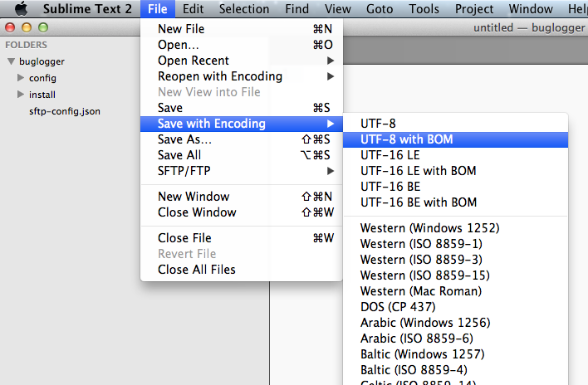
Task: Select Western (ISO 8859-3) encoding
Action: point(456,260)
